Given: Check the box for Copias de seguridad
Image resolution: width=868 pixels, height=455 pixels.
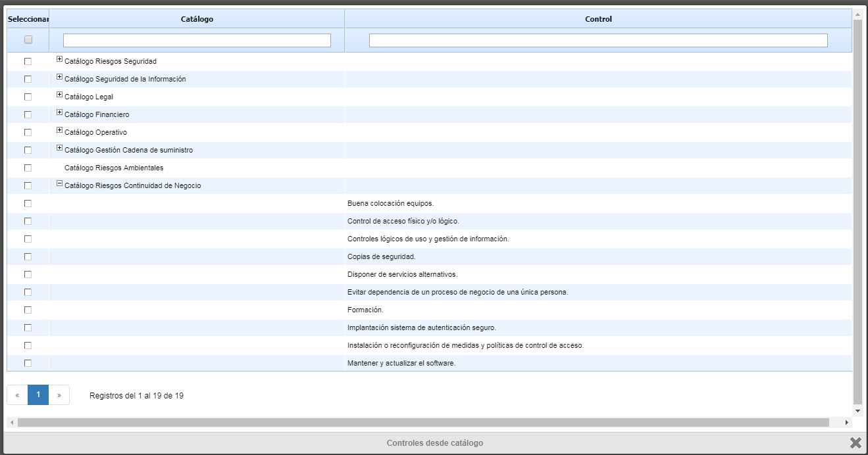Looking at the screenshot, I should point(28,256).
